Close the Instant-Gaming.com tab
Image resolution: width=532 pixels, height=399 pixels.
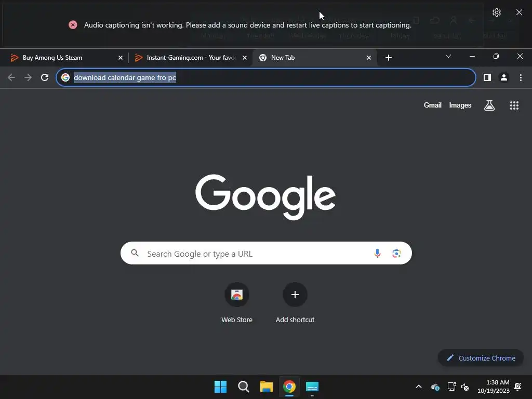(x=245, y=58)
